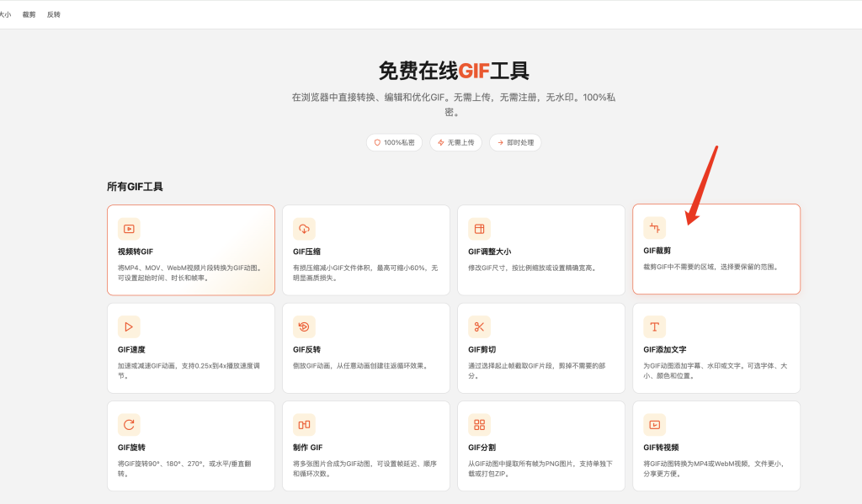Click description text under GIF旋转
The height and width of the screenshot is (504, 862).
pos(184,469)
